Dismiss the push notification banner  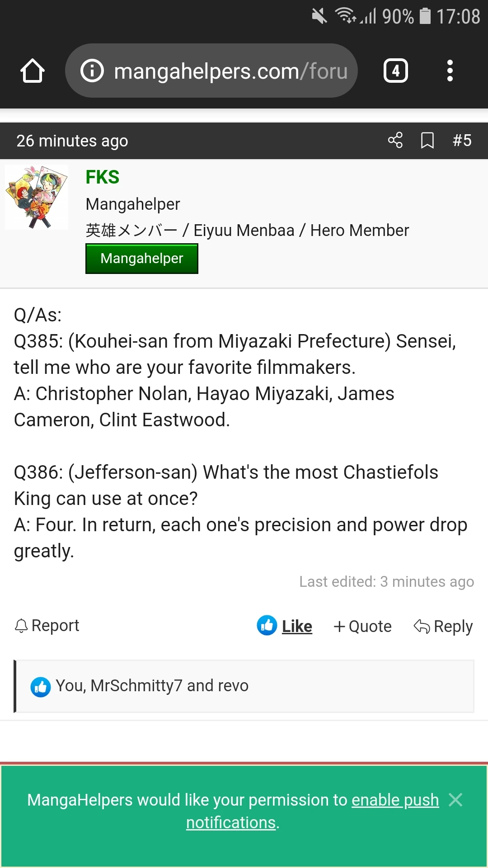coord(455,800)
